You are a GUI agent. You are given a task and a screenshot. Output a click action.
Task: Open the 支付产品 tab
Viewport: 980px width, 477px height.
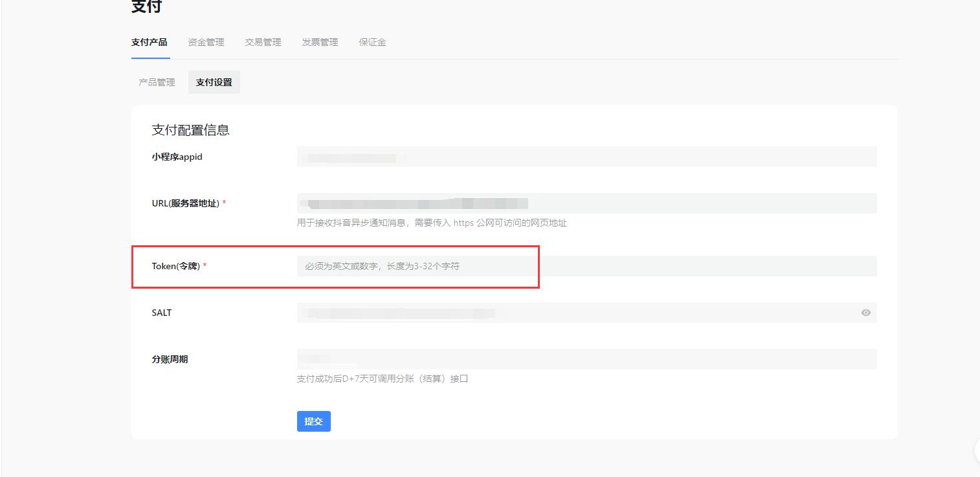point(149,42)
